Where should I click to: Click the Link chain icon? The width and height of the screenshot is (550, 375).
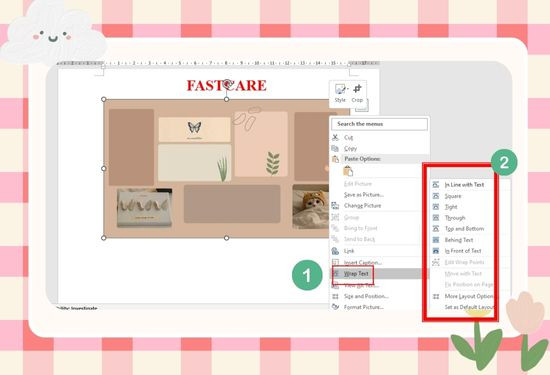(x=335, y=251)
